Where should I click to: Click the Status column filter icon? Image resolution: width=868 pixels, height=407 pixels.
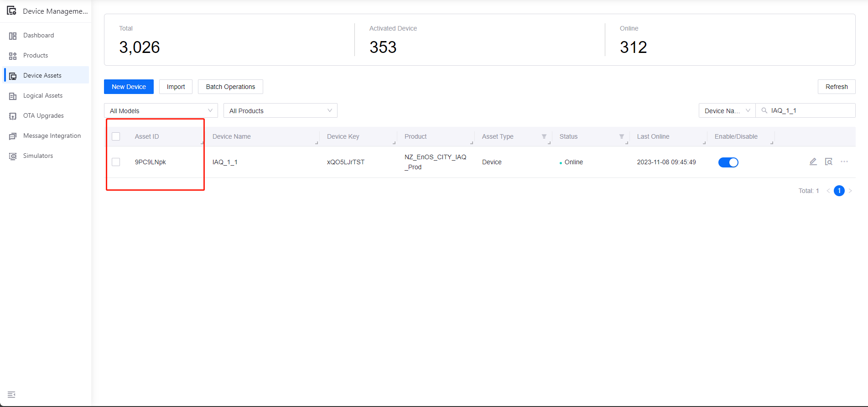pyautogui.click(x=621, y=136)
